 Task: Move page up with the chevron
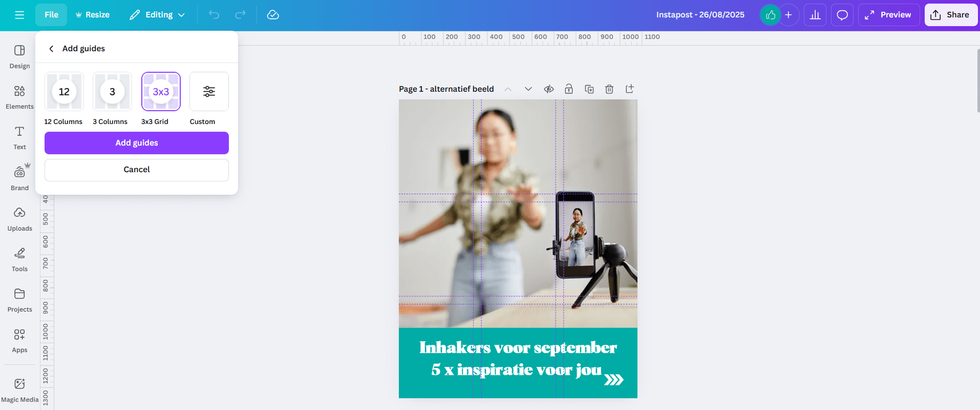[x=508, y=89]
